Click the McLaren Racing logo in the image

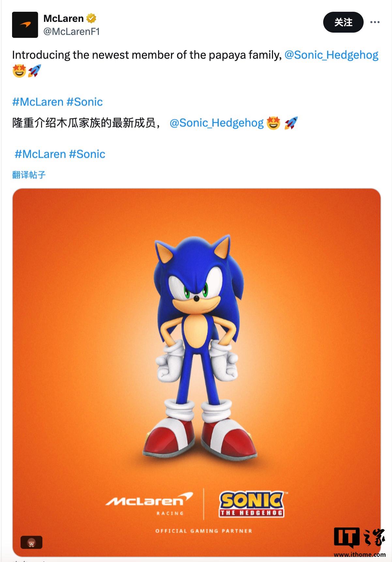click(x=149, y=504)
